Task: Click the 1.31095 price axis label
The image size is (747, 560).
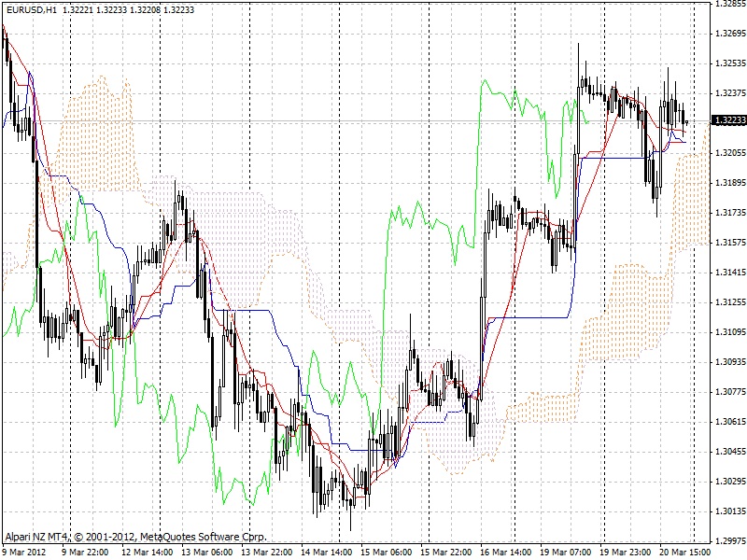Action: (727, 332)
